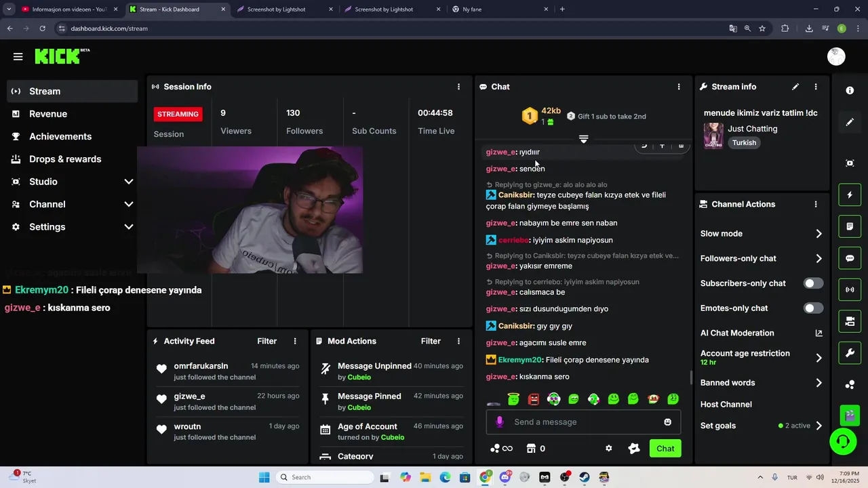Open support via green headset button

coord(843,442)
